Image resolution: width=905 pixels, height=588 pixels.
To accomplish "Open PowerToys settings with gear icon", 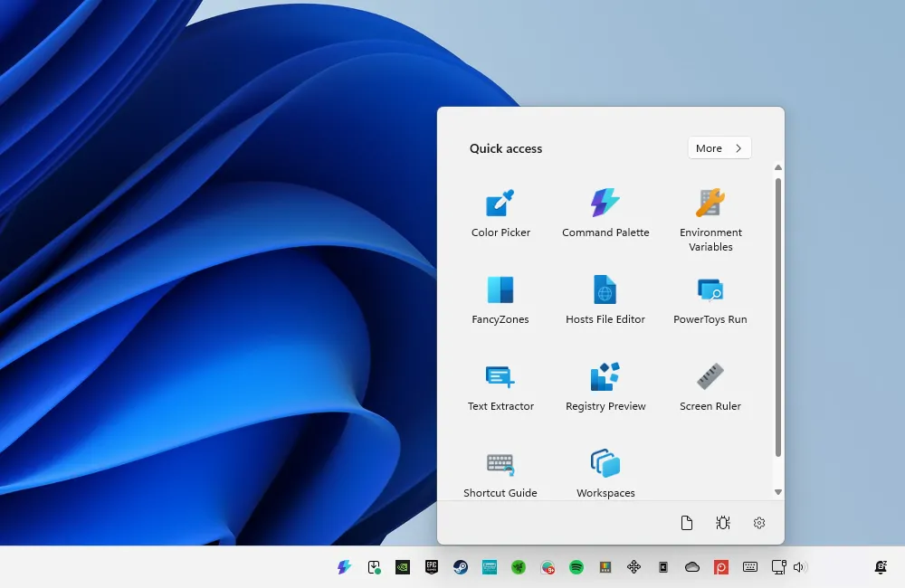I will pyautogui.click(x=759, y=523).
